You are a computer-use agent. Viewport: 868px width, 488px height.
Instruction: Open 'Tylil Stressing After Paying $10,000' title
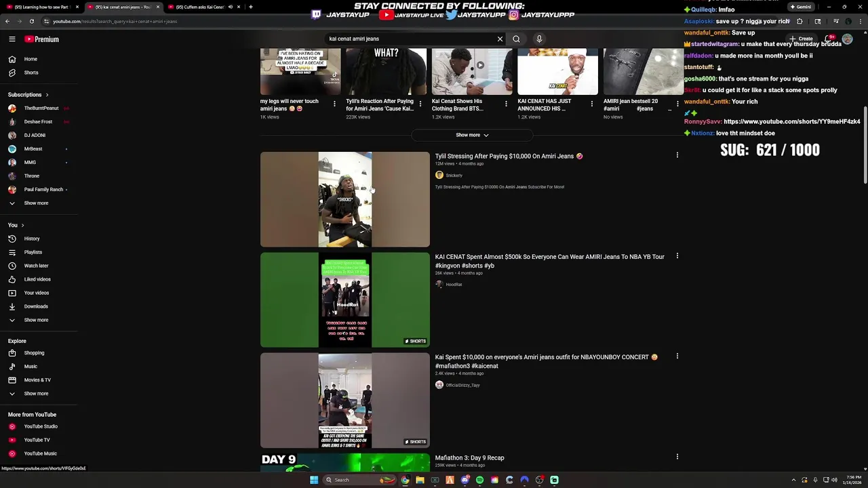[x=509, y=156]
